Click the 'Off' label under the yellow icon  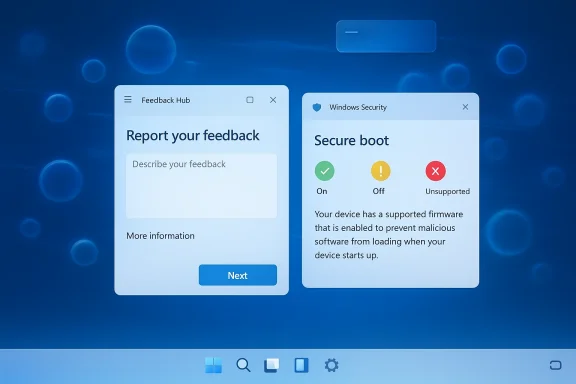pos(379,191)
